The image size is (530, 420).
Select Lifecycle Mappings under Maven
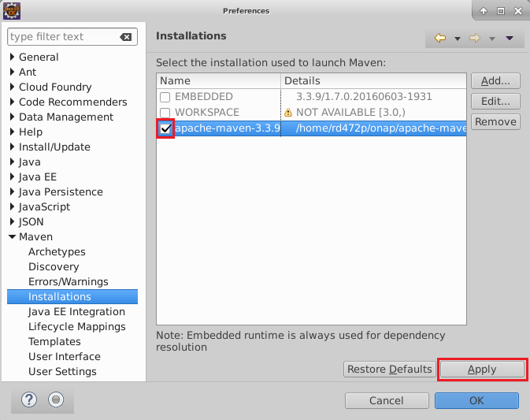[77, 326]
